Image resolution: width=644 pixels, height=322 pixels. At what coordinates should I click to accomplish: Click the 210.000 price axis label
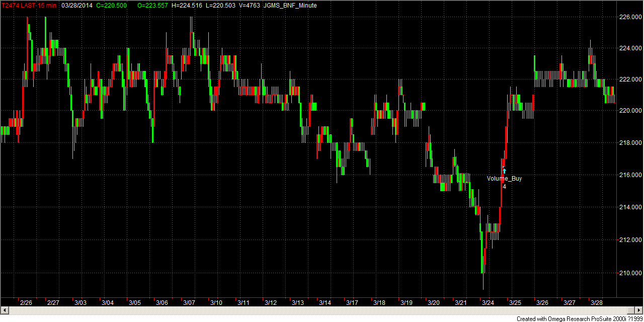pos(630,273)
